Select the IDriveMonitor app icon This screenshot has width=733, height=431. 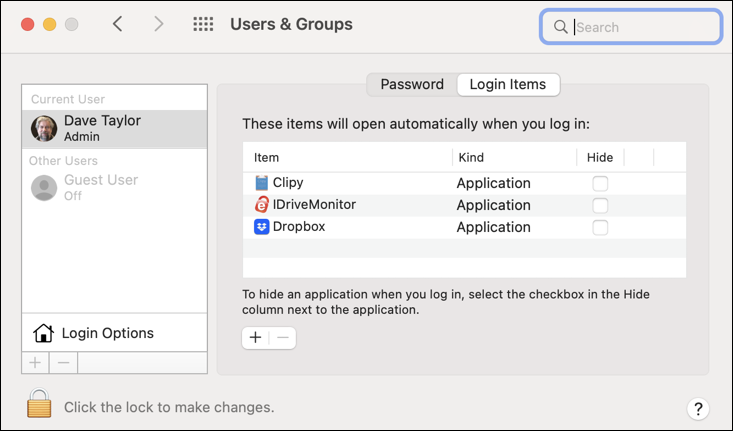click(x=262, y=205)
